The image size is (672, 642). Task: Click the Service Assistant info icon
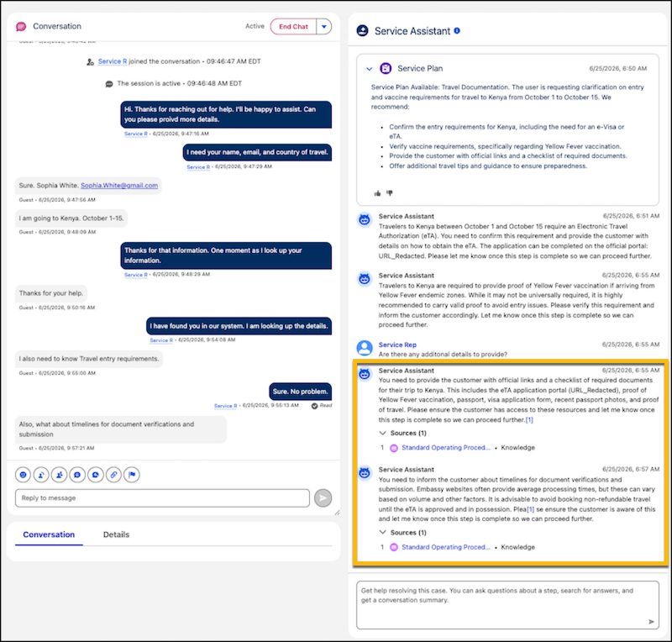coord(457,31)
